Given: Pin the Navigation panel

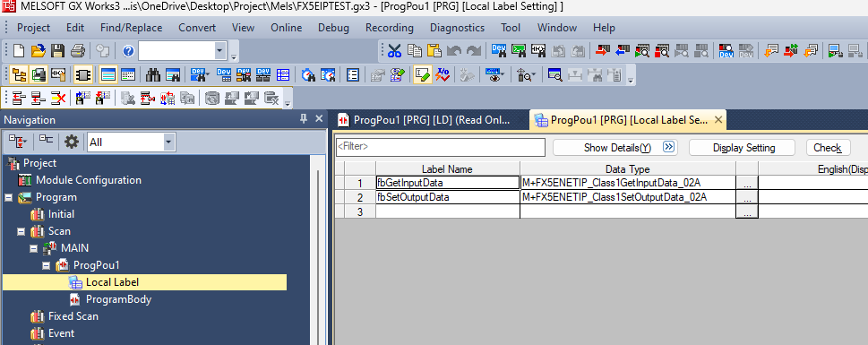Looking at the screenshot, I should [x=304, y=118].
